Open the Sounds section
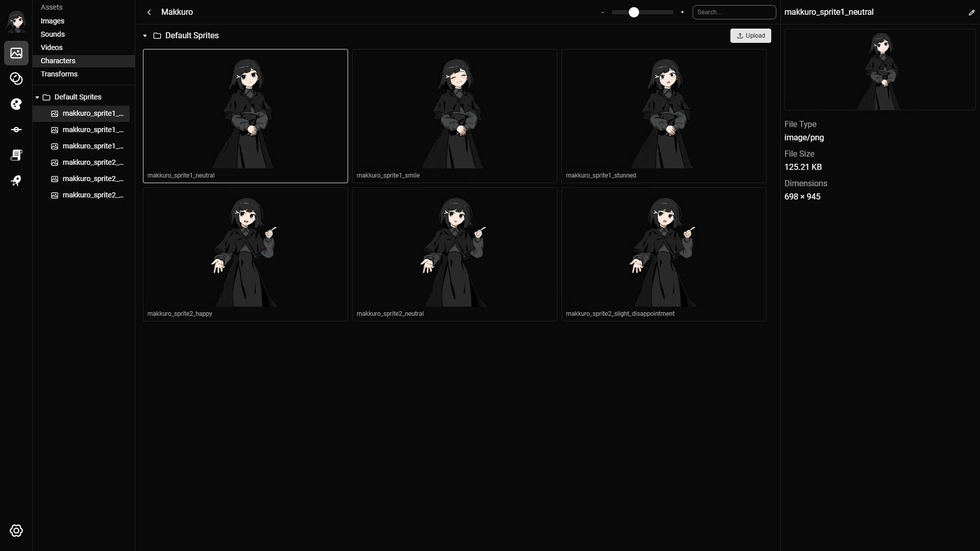Image resolution: width=980 pixels, height=551 pixels. tap(53, 34)
